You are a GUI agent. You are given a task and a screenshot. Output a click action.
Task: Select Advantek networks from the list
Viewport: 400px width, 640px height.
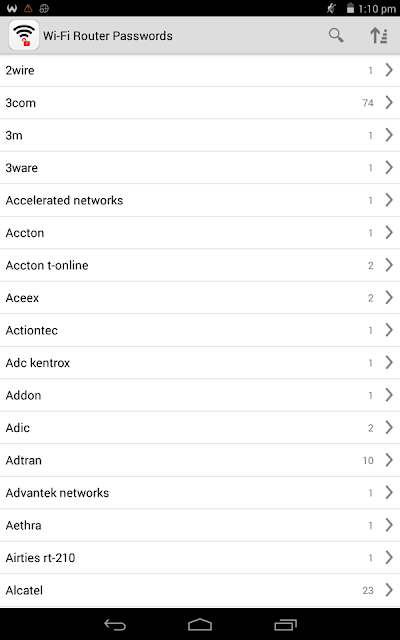point(200,493)
